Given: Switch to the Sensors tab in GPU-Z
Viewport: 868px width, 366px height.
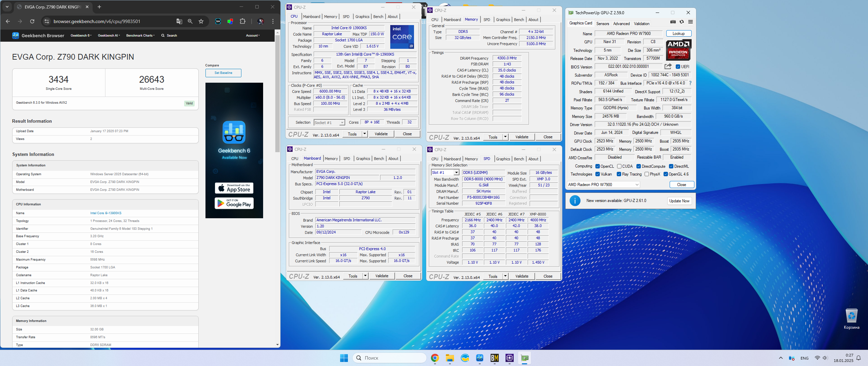Looking at the screenshot, I should pyautogui.click(x=603, y=24).
